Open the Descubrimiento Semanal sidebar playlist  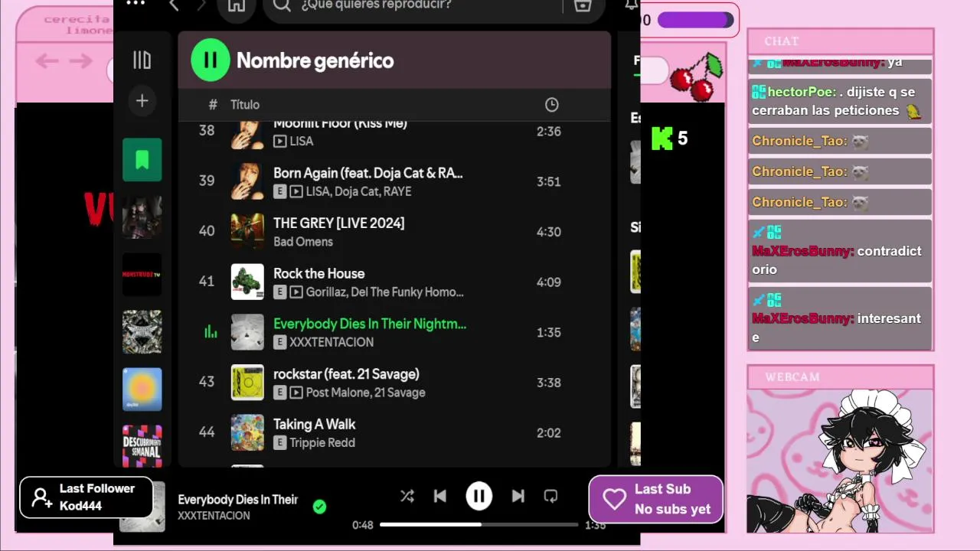click(142, 445)
